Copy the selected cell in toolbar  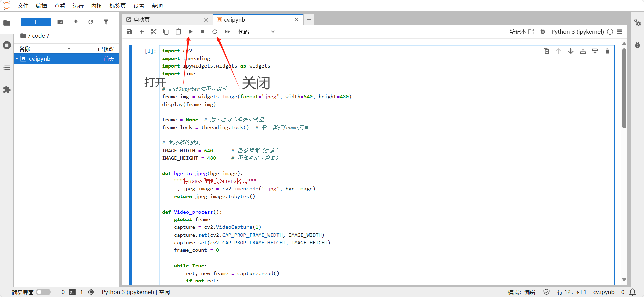pyautogui.click(x=166, y=32)
